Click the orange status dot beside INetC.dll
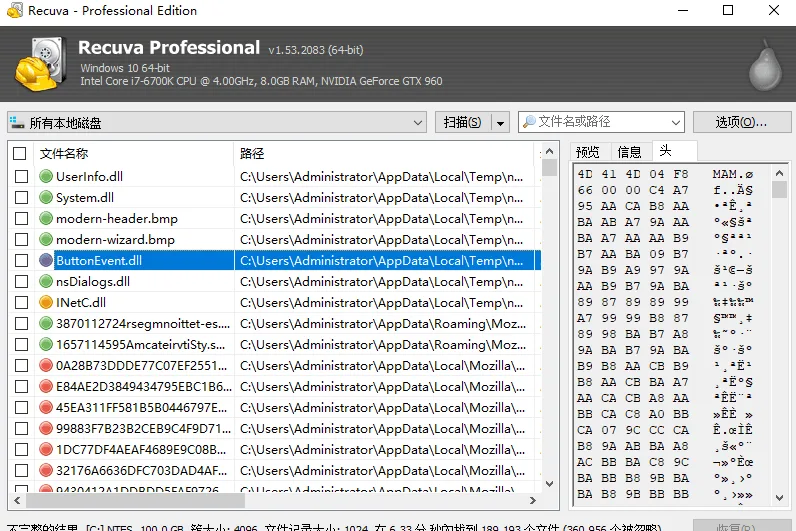Screen dimensions: 796x531 (x=46, y=302)
